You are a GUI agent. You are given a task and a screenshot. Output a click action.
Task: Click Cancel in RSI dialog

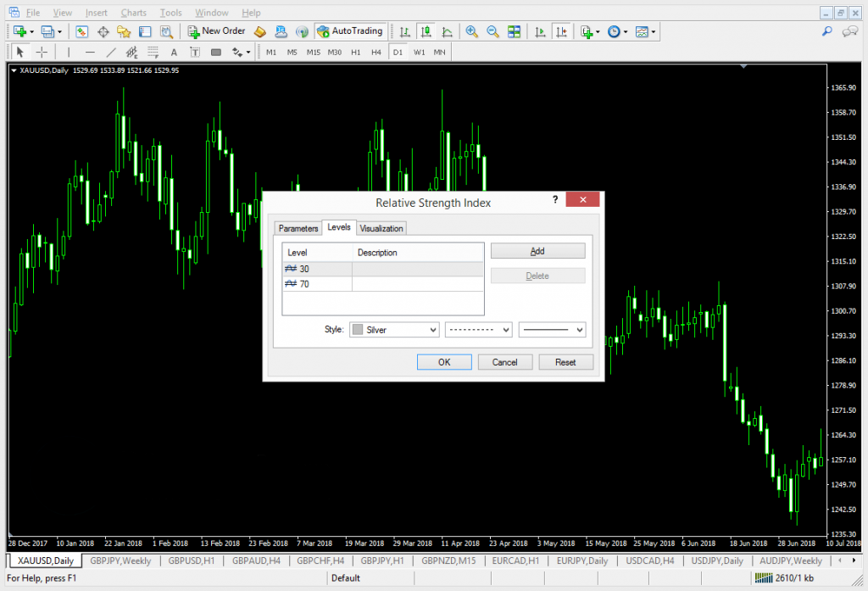tap(505, 362)
